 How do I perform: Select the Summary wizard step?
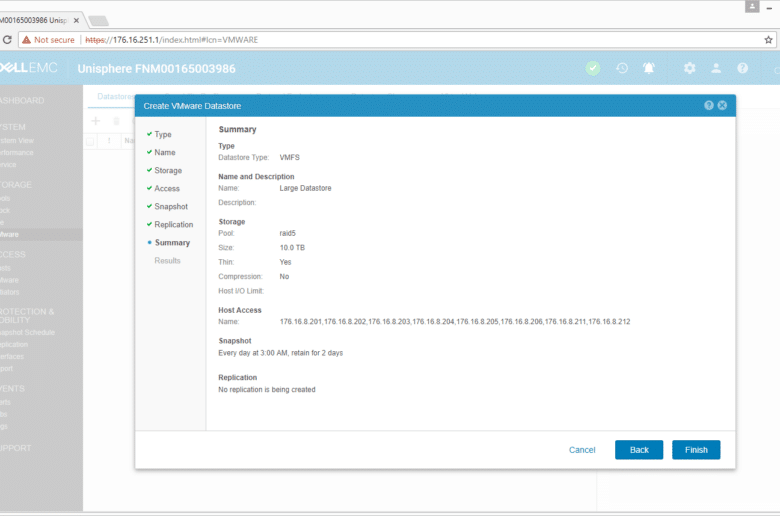[x=172, y=243]
